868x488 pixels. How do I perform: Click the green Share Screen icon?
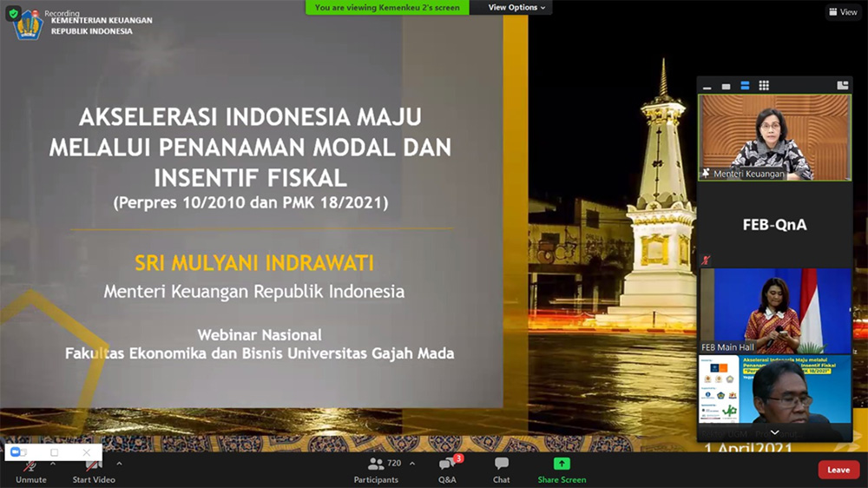562,465
